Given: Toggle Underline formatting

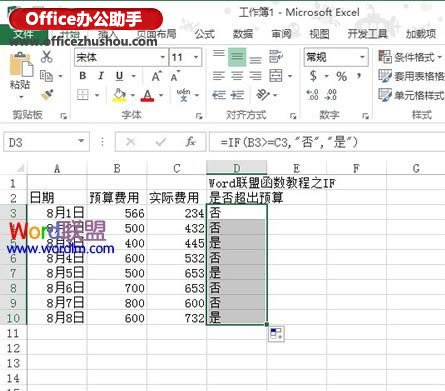Looking at the screenshot, I should [119, 76].
